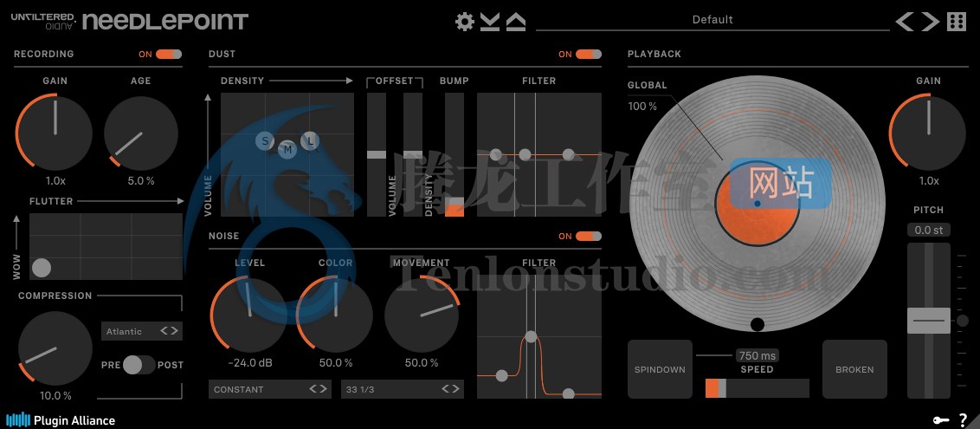Click the pitch scale side marker dot
The image size is (980, 429).
click(x=963, y=321)
